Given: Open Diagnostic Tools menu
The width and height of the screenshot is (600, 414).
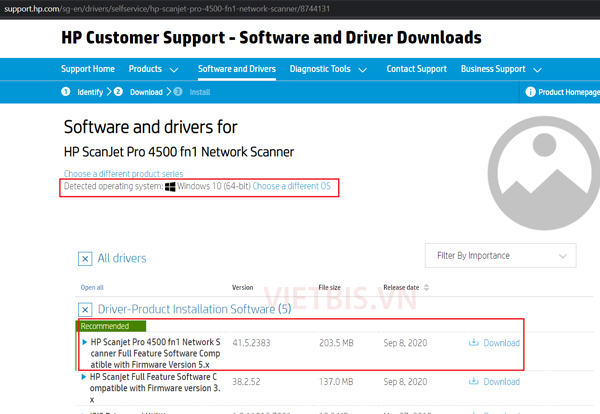Looking at the screenshot, I should [x=320, y=69].
